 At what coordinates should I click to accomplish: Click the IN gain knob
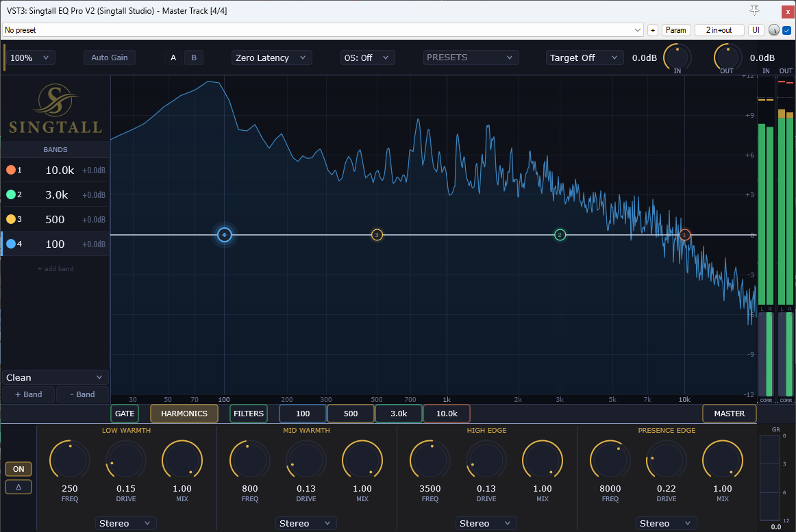(677, 58)
